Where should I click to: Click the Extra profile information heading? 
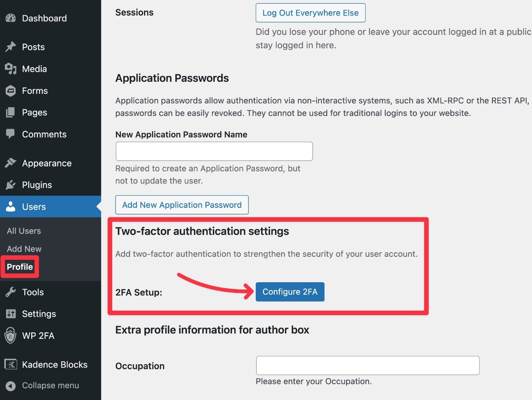point(212,330)
